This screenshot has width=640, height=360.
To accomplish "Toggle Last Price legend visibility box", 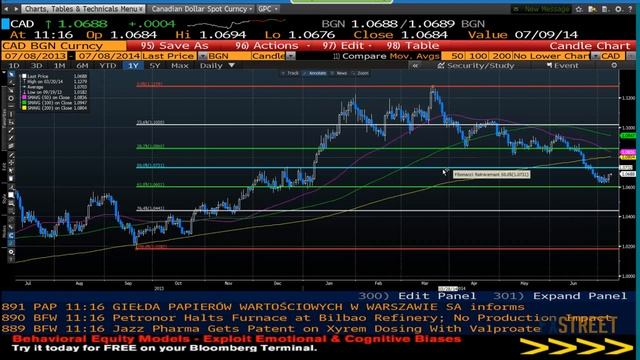I will [24, 76].
